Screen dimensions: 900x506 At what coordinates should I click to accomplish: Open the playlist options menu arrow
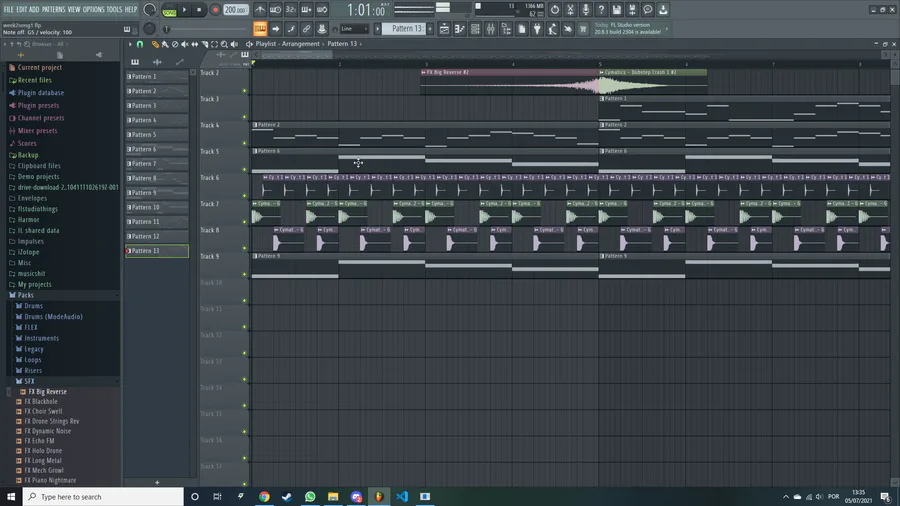pyautogui.click(x=130, y=44)
